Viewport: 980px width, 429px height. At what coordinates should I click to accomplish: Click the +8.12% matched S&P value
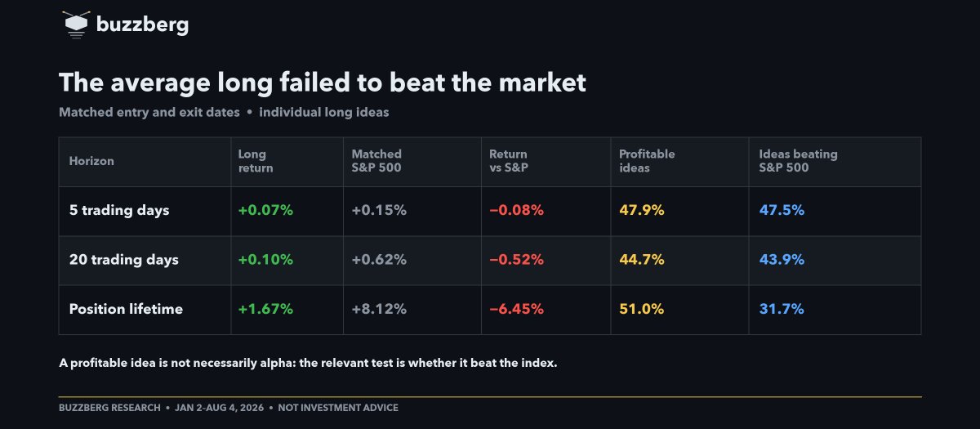[379, 309]
